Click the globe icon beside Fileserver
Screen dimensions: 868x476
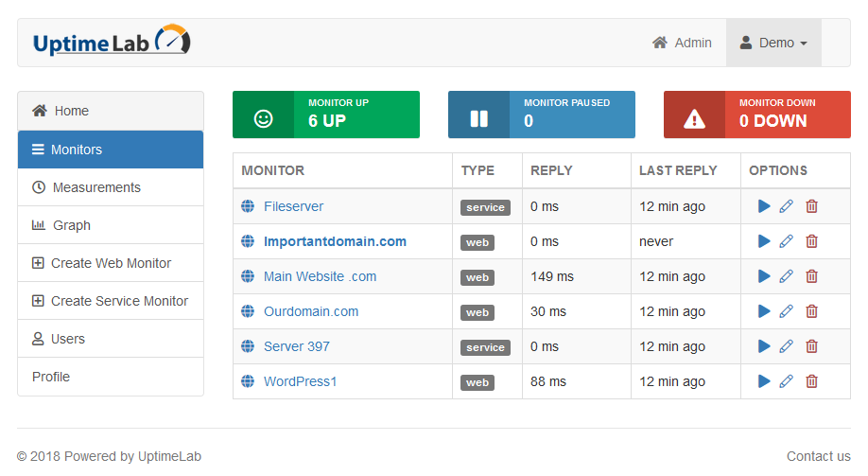[248, 206]
